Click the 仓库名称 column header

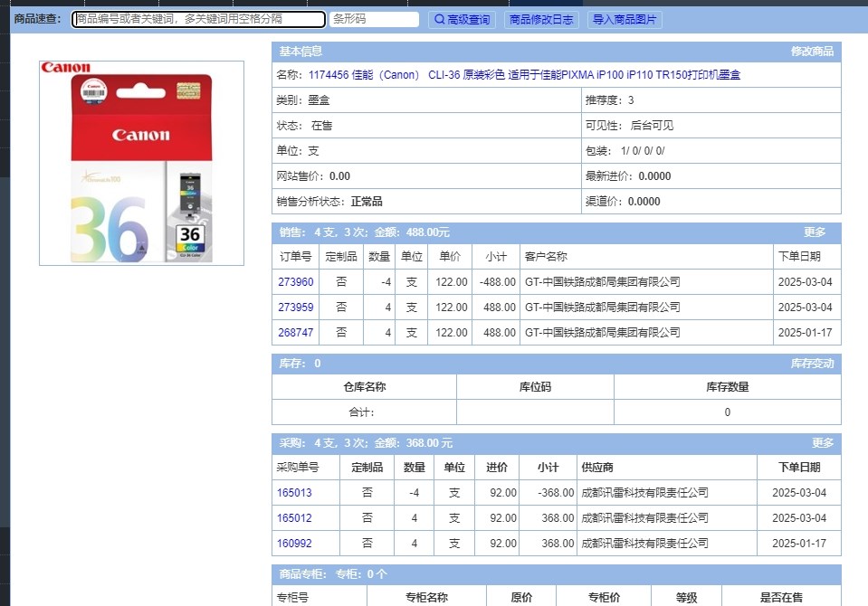364,387
